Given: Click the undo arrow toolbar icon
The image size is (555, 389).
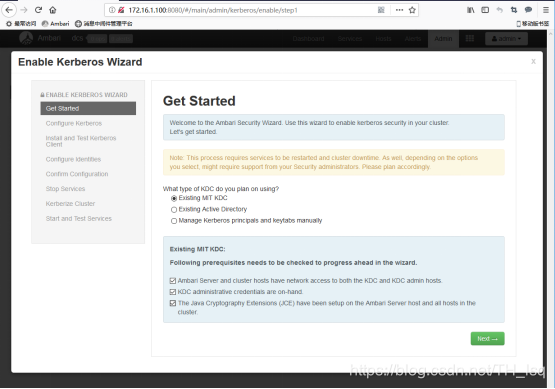Looking at the screenshot, I should tap(499, 10).
